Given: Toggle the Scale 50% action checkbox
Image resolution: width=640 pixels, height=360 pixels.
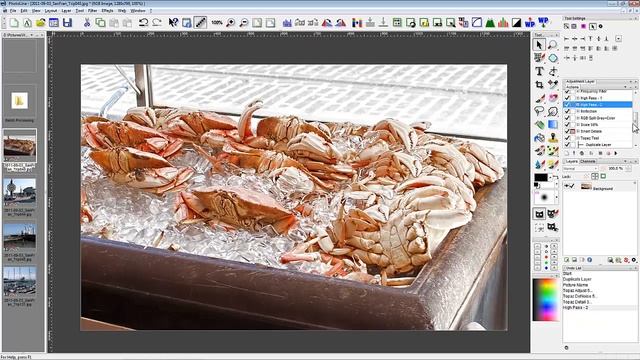Looking at the screenshot, I should (567, 124).
